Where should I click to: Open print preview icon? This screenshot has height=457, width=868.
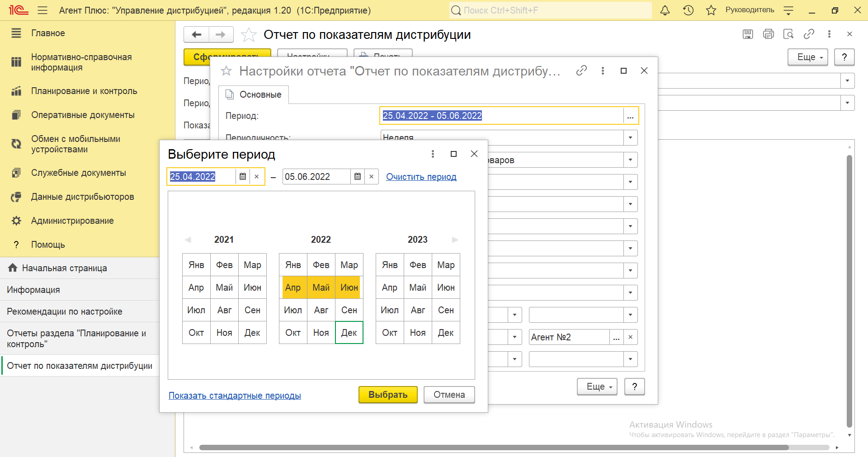[x=788, y=34]
